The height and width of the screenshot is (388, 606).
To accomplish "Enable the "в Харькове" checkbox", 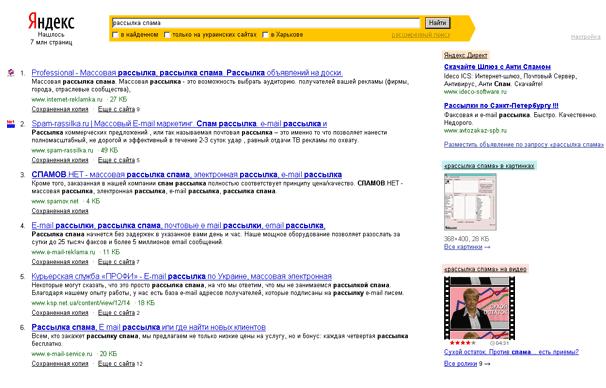I will (x=265, y=35).
